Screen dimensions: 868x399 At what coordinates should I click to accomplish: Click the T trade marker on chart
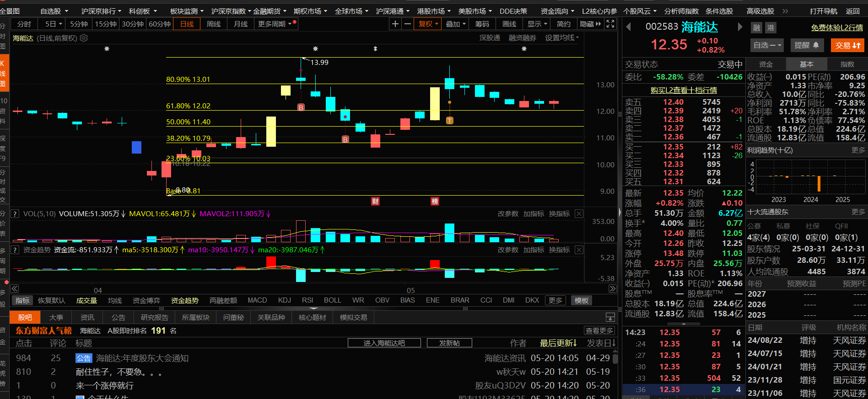click(450, 121)
